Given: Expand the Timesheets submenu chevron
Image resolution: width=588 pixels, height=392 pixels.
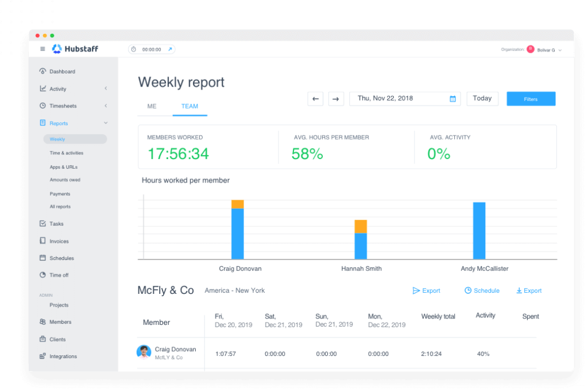Looking at the screenshot, I should click(x=106, y=106).
